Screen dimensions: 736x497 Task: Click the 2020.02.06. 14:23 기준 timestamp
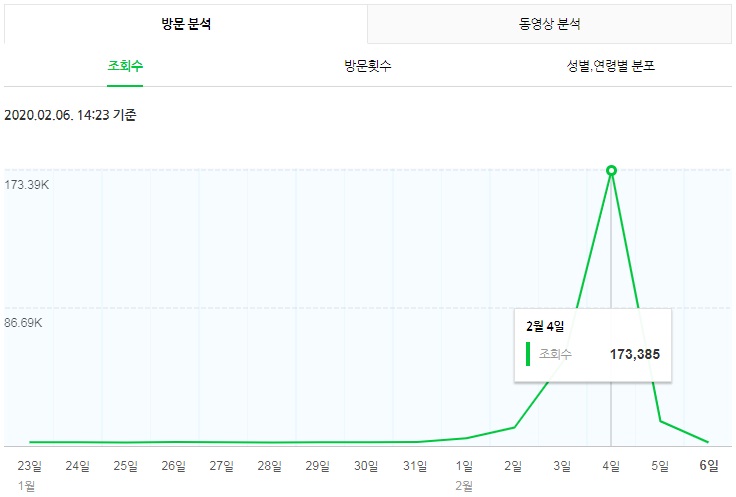70,115
